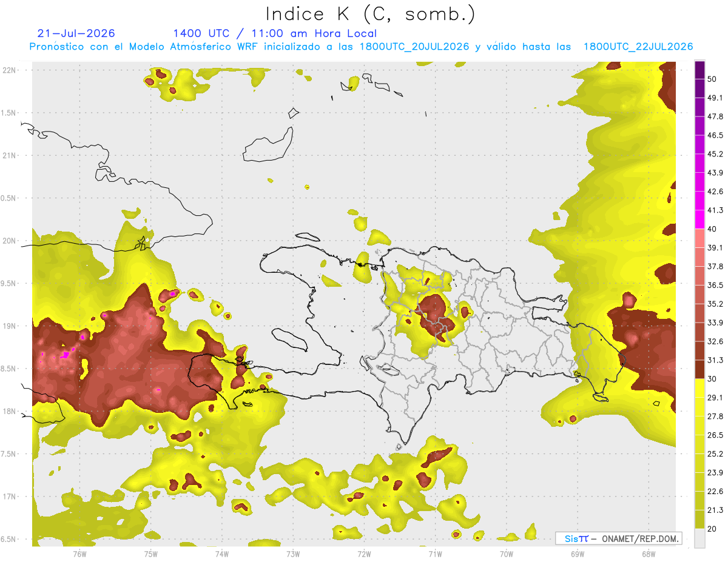Pick the dark brown swatch between 30 and 31.3
Screen dimensions: 728x562
(699, 370)
